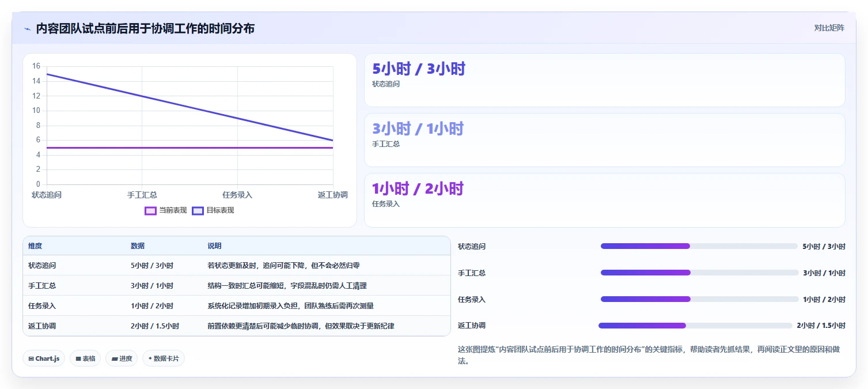The image size is (868, 389).
Task: Click the 表格 tag chip
Action: [85, 358]
